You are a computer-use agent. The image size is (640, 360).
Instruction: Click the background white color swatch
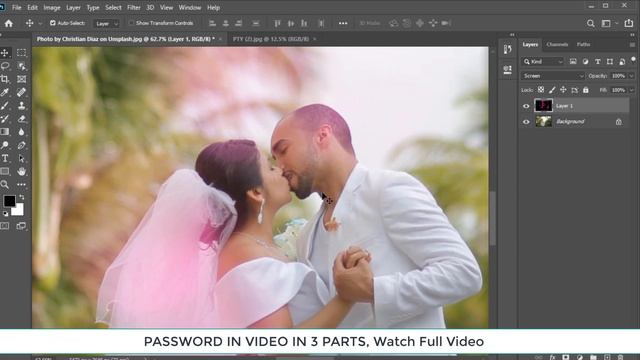[x=18, y=210]
